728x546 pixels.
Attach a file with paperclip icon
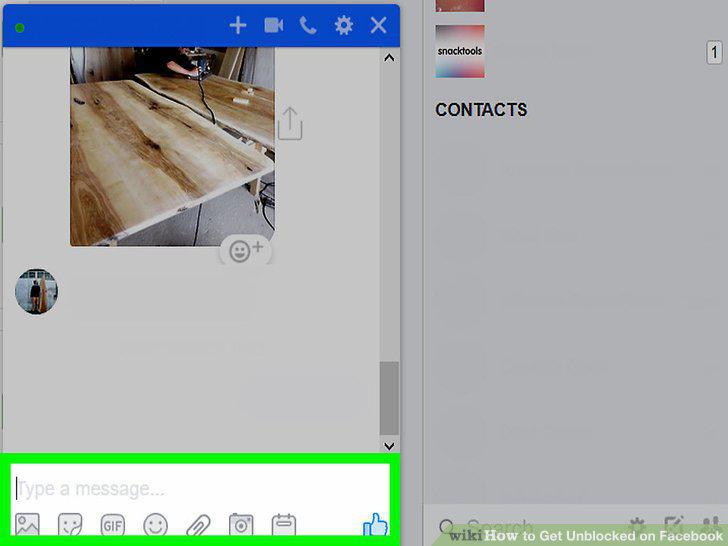pos(198,526)
